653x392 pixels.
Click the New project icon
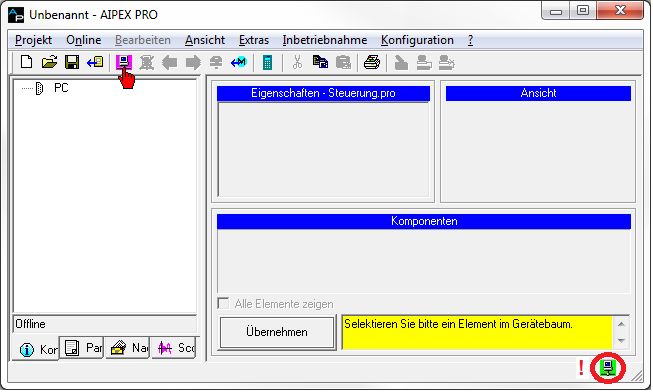pyautogui.click(x=27, y=62)
